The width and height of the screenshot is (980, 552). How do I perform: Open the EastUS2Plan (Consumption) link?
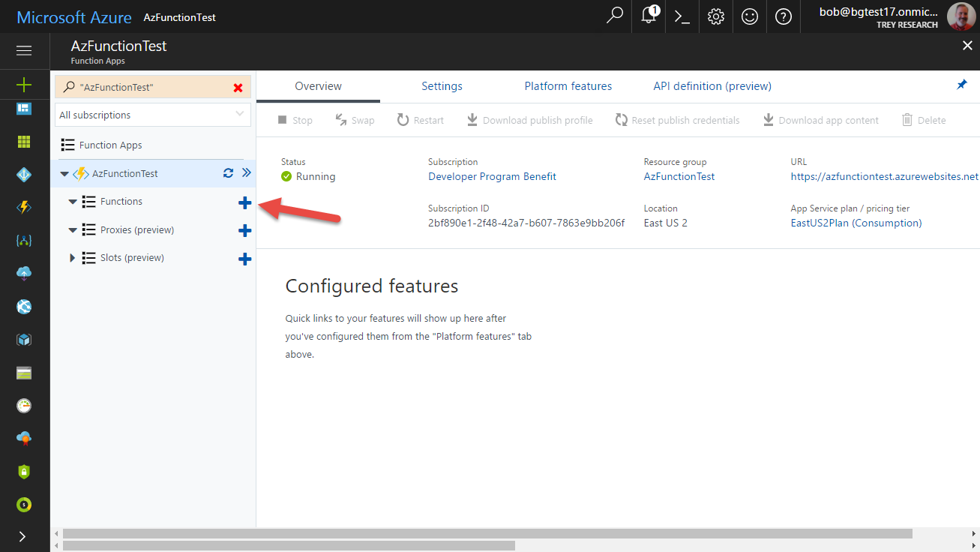click(856, 223)
